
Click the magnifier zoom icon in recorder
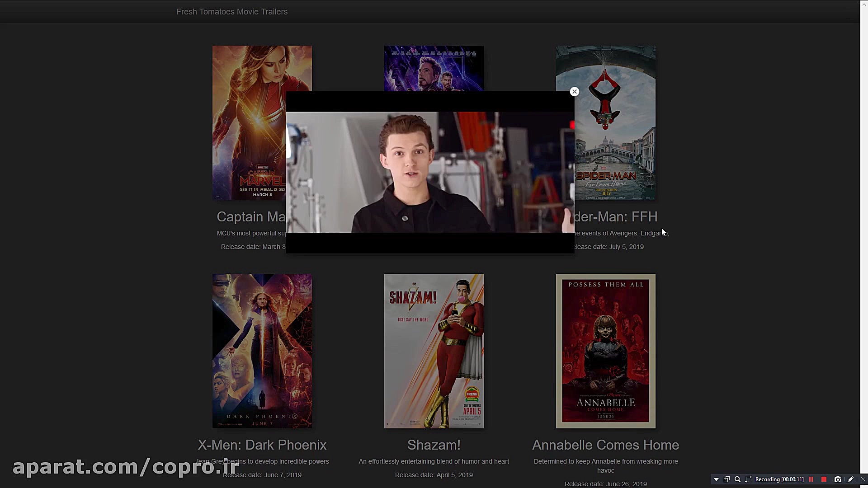click(737, 479)
